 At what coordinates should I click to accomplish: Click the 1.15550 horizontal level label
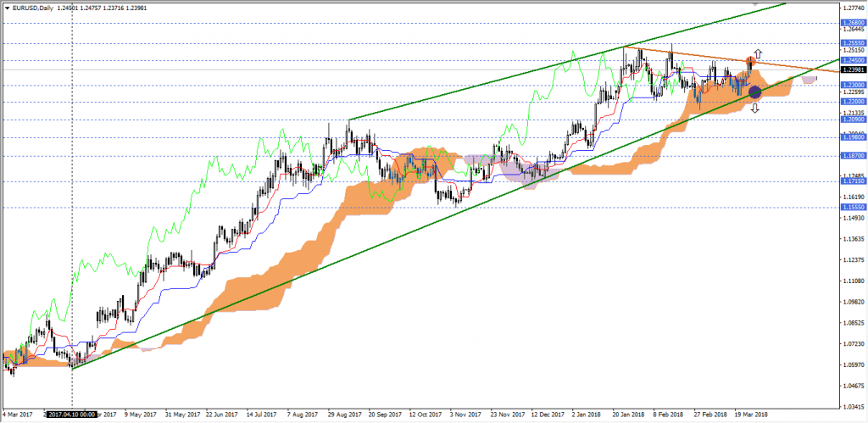852,207
